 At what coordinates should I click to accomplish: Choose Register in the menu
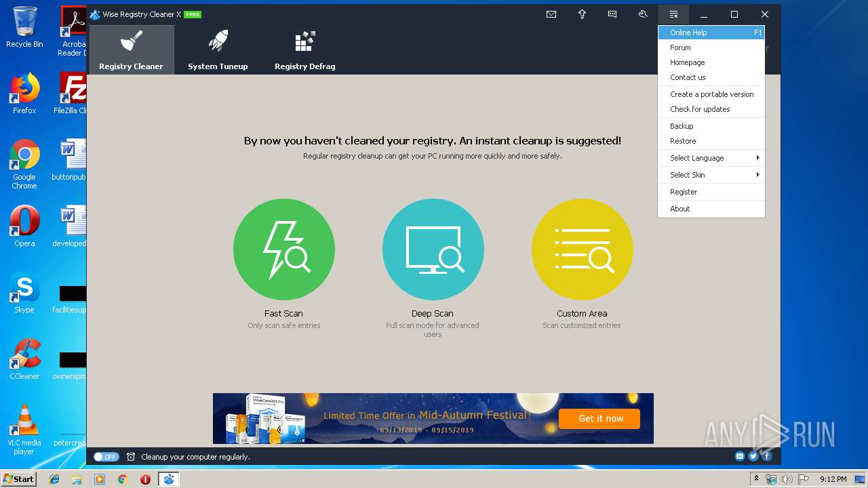[x=711, y=192]
